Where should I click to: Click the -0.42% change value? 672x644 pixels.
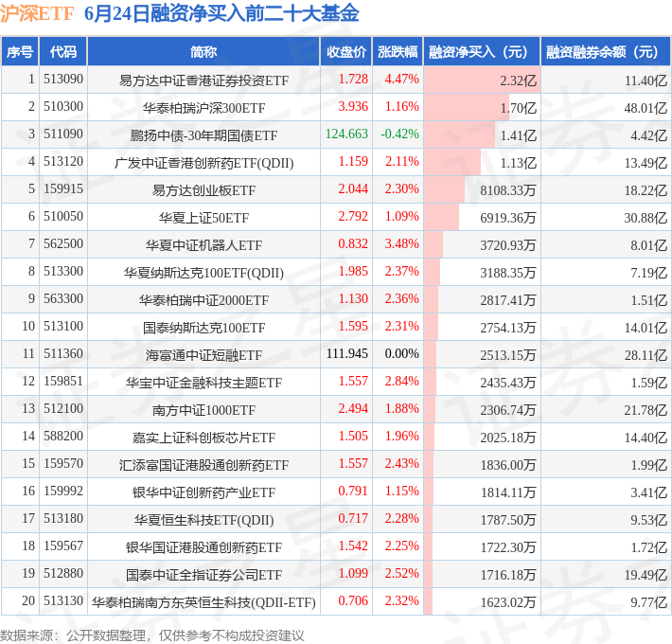coord(399,134)
